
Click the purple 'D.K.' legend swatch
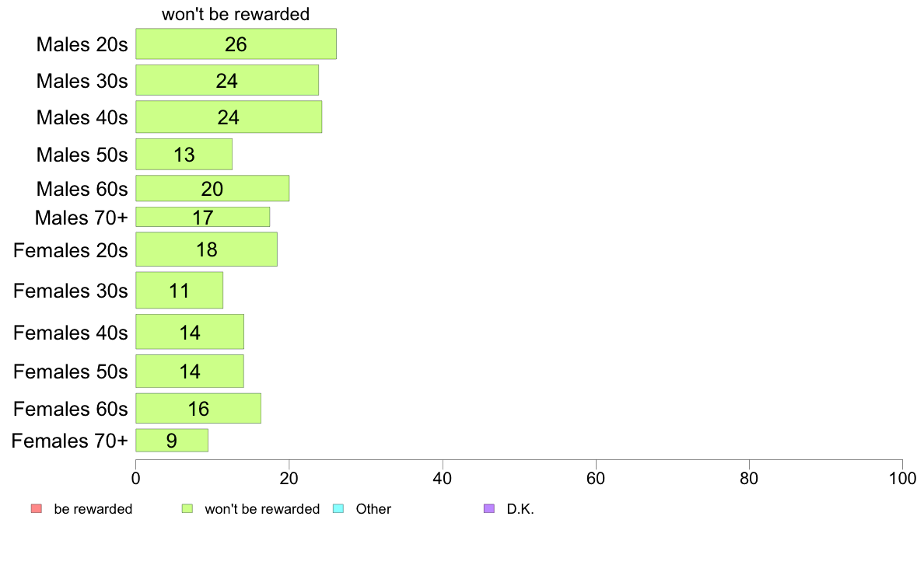click(x=489, y=508)
